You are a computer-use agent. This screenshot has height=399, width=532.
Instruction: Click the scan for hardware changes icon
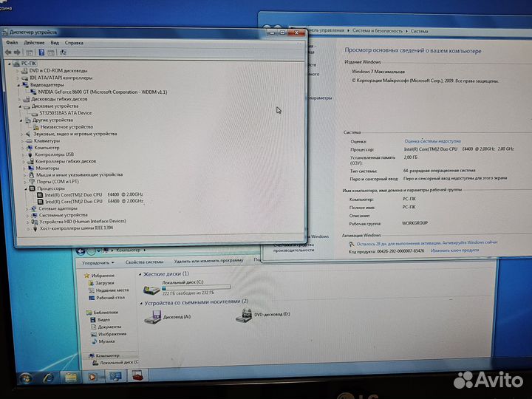pyautogui.click(x=63, y=52)
